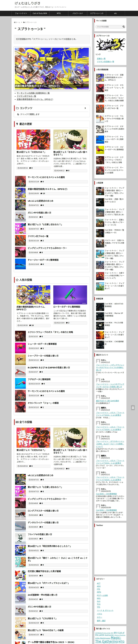This screenshot has width=138, height=644.
Task: Open PCゲーム全般 category link
Action: coord(102,595)
